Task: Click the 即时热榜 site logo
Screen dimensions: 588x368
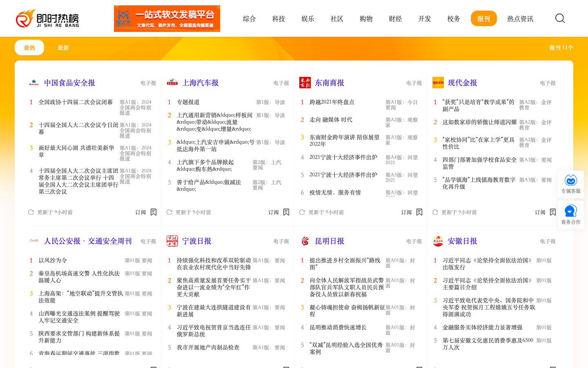Action: [47, 18]
